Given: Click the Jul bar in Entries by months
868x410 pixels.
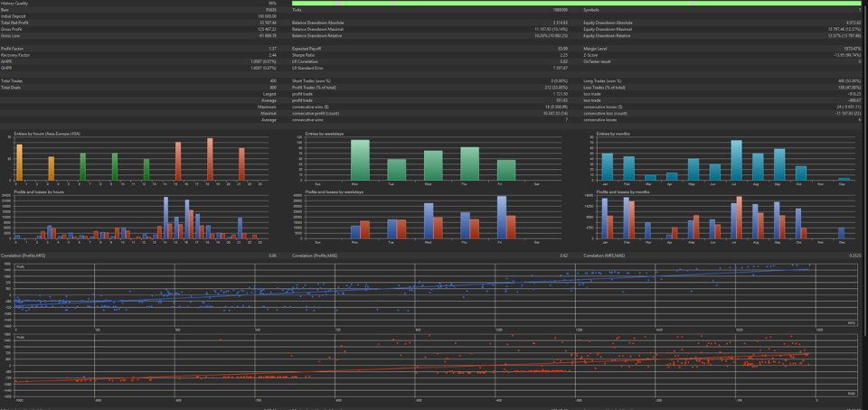Looking at the screenshot, I should [x=736, y=160].
